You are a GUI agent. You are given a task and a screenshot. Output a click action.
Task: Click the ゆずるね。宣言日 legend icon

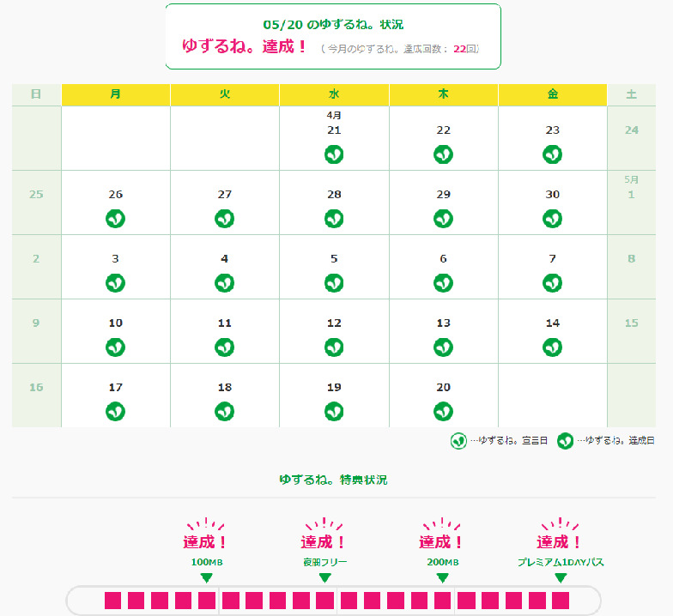459,441
